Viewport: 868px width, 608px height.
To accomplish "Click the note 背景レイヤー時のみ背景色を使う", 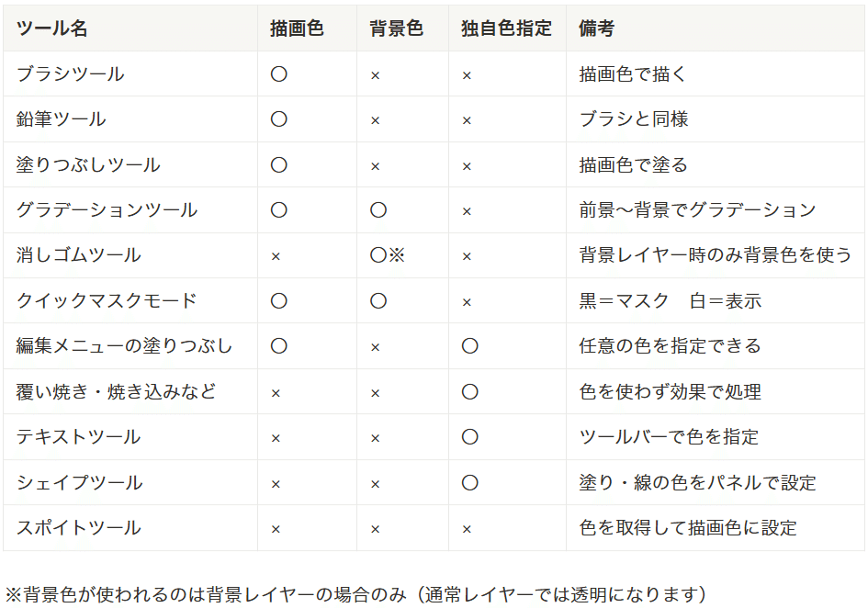I will (716, 255).
